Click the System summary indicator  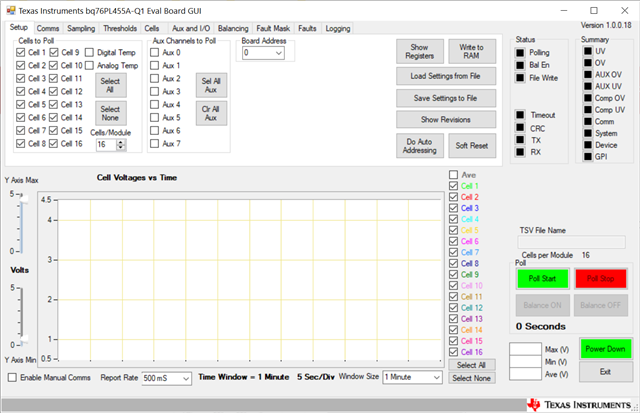(x=588, y=133)
